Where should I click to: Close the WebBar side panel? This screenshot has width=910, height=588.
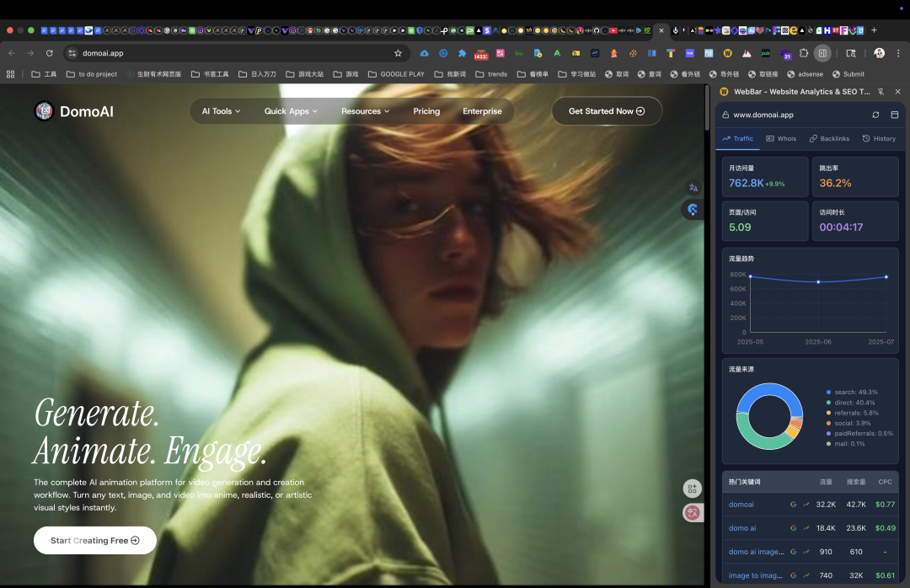(898, 92)
